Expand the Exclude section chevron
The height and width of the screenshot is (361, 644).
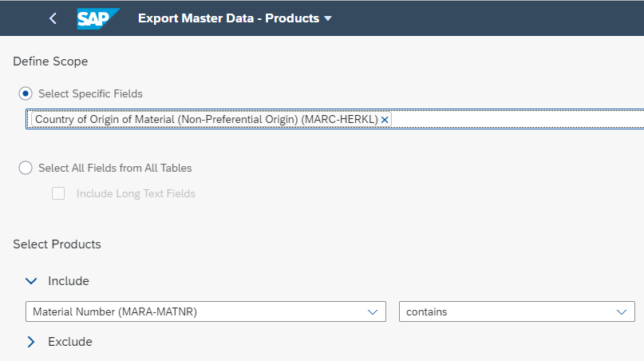click(31, 342)
